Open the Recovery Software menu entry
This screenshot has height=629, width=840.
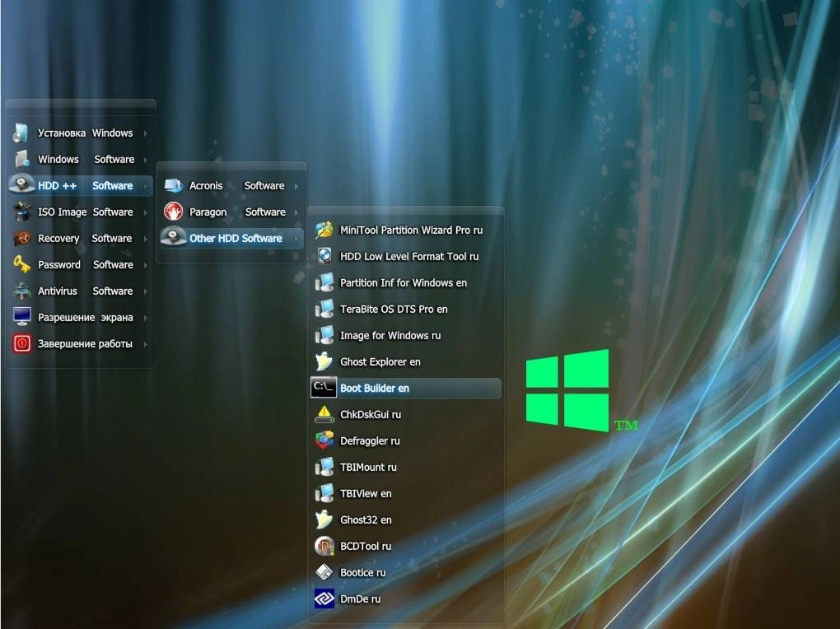tap(81, 239)
